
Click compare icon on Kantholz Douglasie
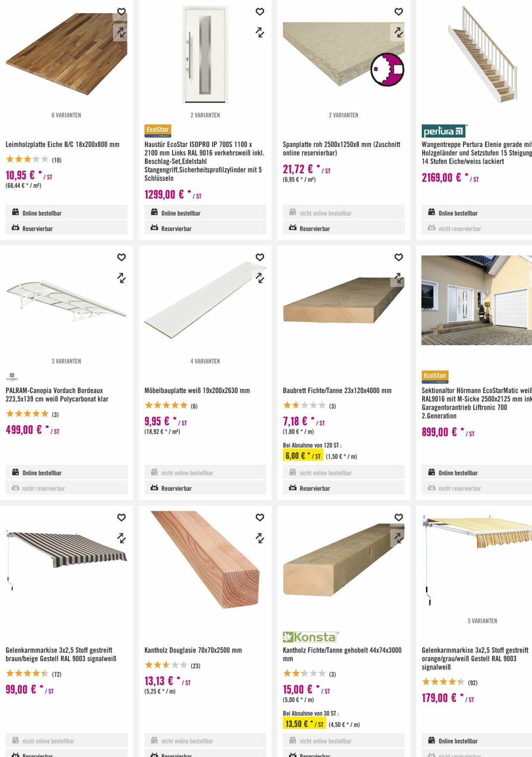click(x=260, y=538)
